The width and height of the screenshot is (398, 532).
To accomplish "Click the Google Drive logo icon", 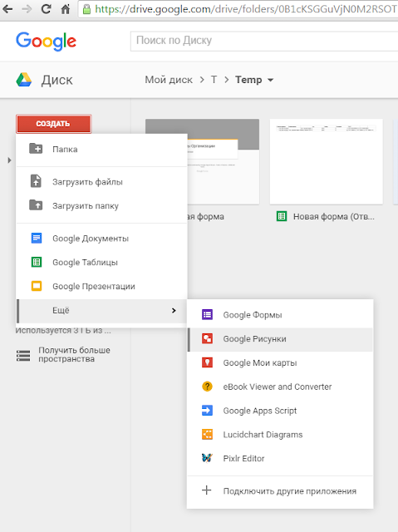I will (24, 80).
